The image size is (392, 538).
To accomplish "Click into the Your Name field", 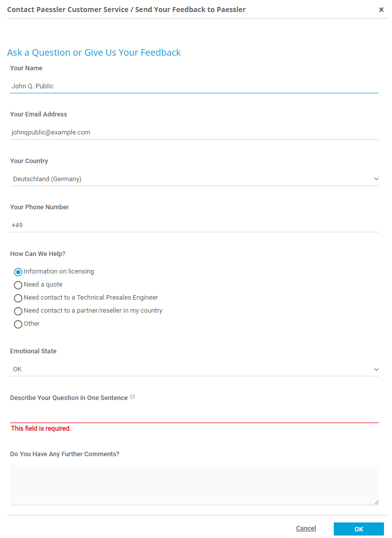I will coord(194,86).
